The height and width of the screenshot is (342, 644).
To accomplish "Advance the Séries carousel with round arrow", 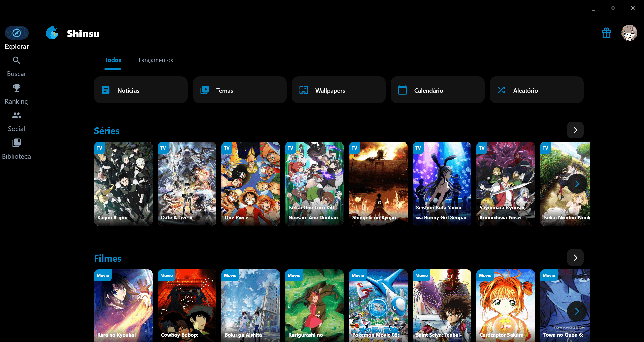I will point(577,184).
